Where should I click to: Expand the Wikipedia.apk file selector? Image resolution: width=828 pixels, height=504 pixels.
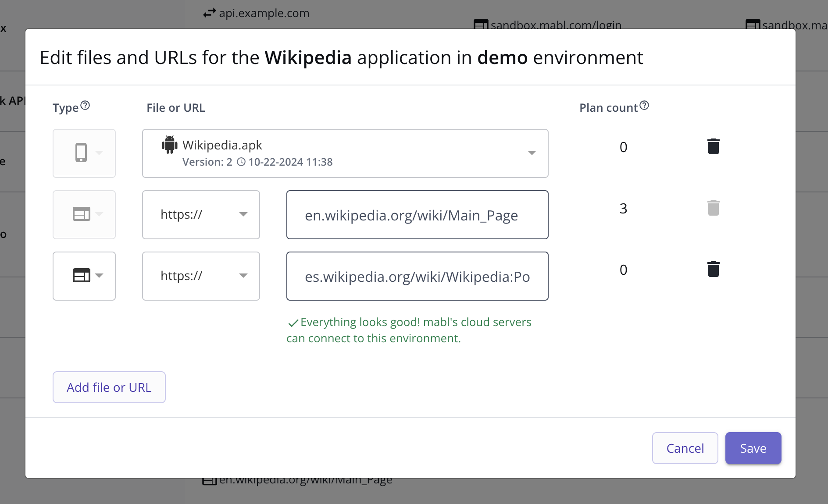[345, 153]
